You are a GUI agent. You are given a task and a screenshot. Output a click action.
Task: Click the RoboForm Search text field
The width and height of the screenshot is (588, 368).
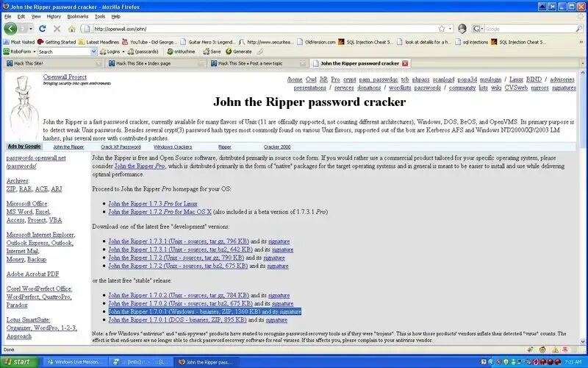click(64, 52)
